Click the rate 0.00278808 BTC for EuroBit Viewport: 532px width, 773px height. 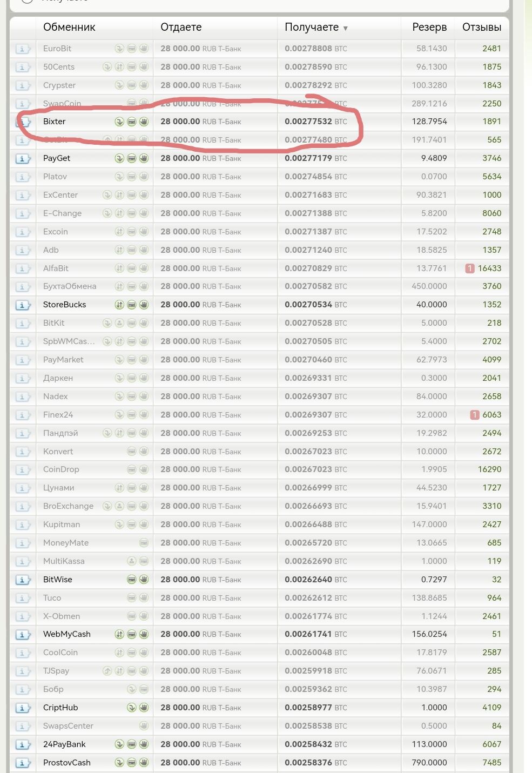[x=316, y=49]
